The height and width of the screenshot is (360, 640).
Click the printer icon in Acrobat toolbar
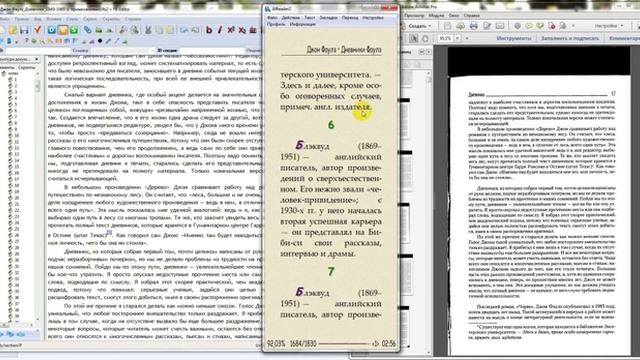click(x=473, y=26)
